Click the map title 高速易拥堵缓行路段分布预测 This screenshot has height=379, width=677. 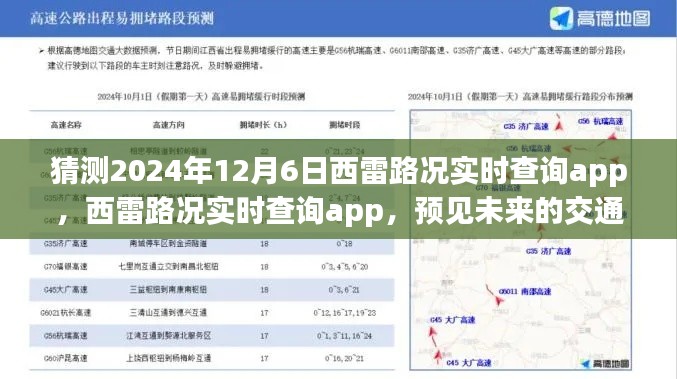coord(520,96)
